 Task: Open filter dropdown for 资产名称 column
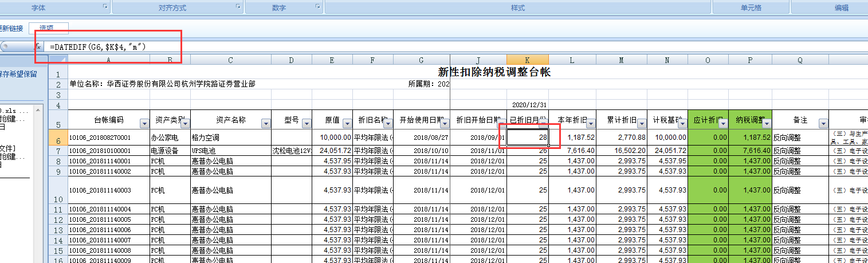pyautogui.click(x=265, y=123)
